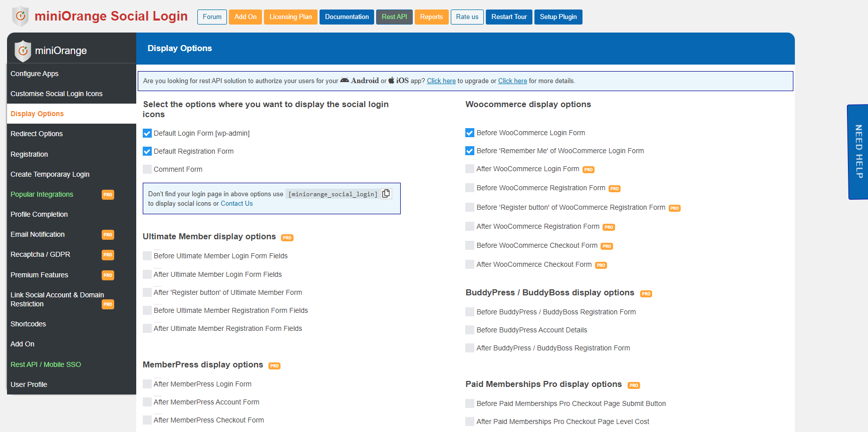
Task: Click PRO badge by Paid Memberships Pro heading
Action: click(634, 385)
